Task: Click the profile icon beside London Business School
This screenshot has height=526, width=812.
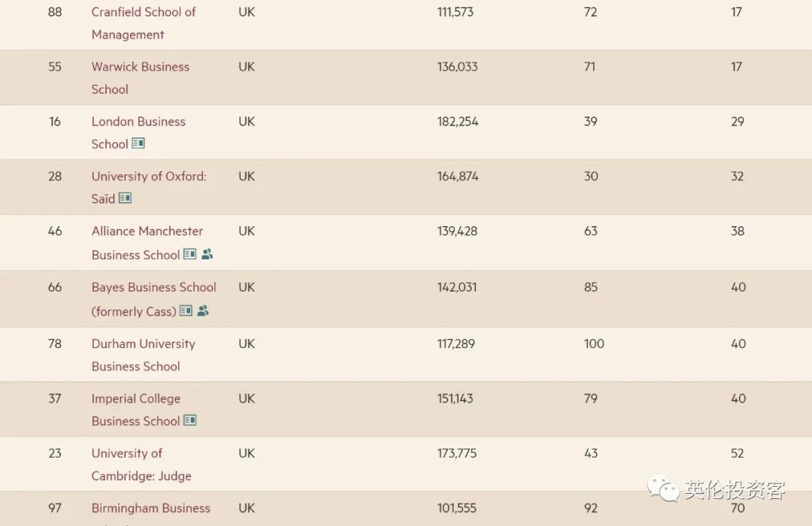Action: 138,144
